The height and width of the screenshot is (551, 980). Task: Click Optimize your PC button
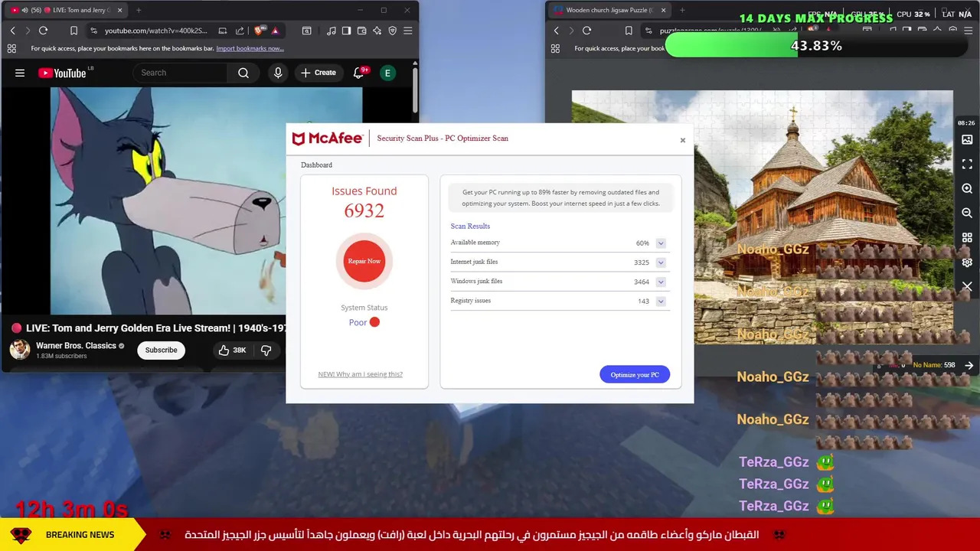click(x=635, y=374)
